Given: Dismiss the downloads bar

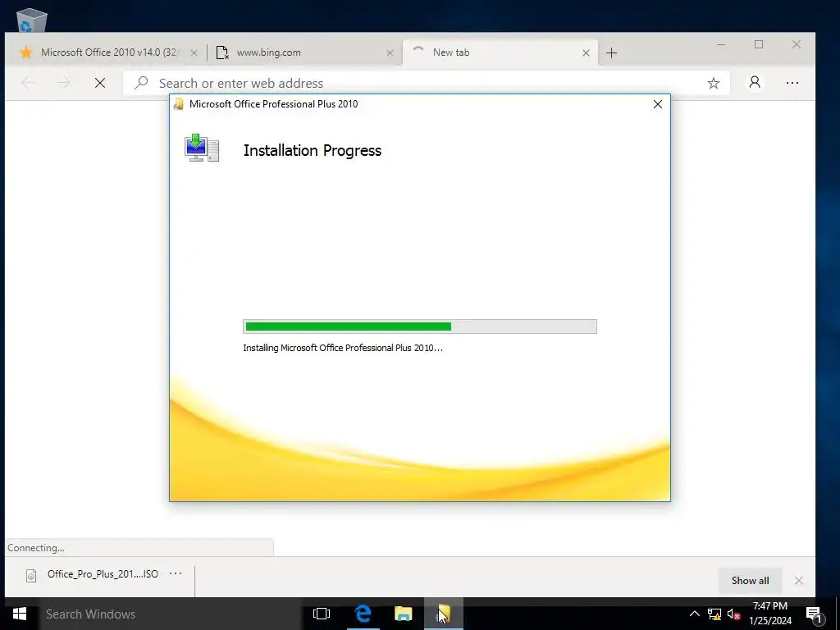Looking at the screenshot, I should (x=799, y=581).
